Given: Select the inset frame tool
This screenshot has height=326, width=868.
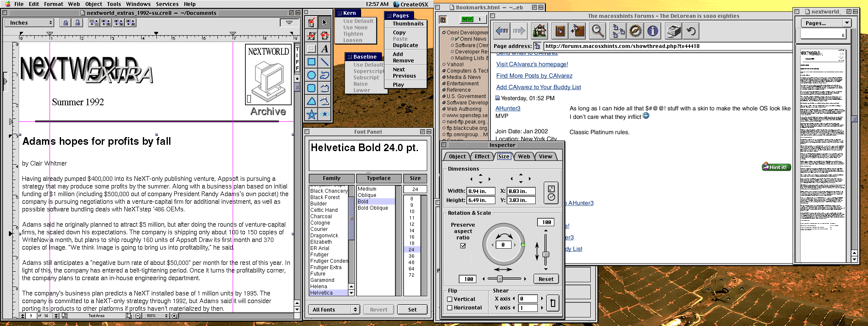Looking at the screenshot, I should tap(312, 49).
